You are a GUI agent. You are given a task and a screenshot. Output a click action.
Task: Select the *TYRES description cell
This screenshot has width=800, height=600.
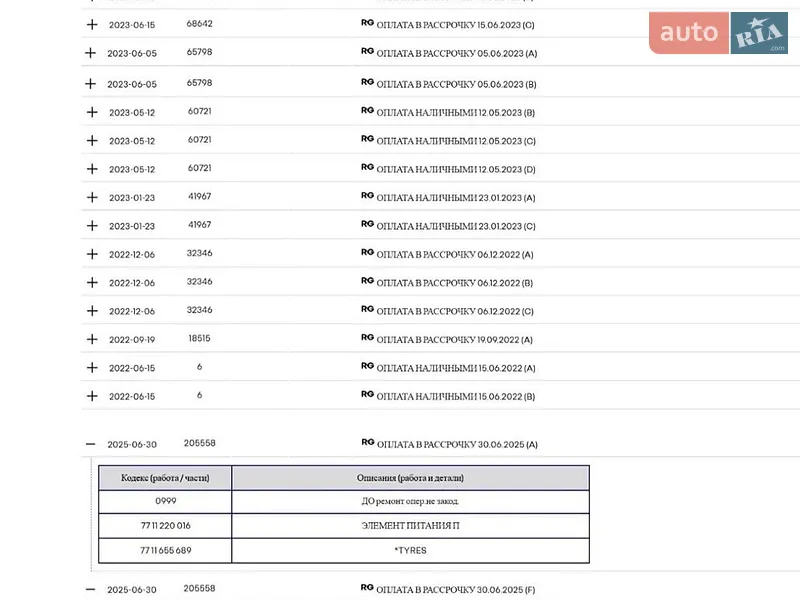coord(410,551)
